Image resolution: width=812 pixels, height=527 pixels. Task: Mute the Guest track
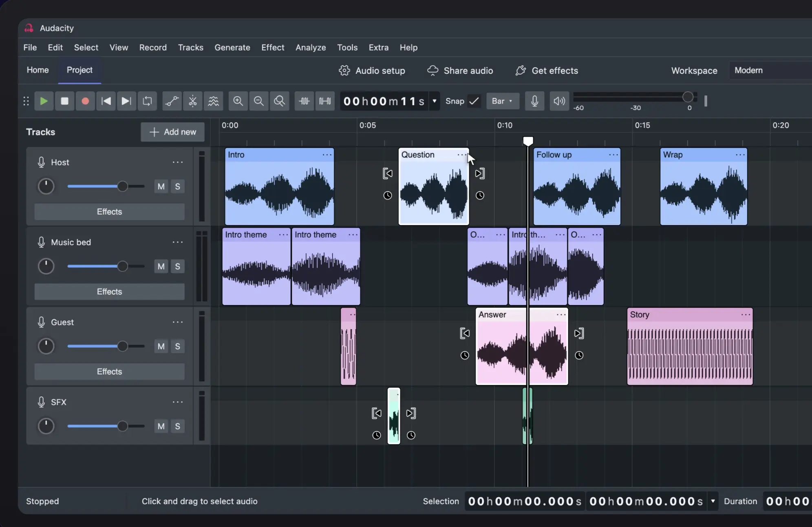point(161,346)
